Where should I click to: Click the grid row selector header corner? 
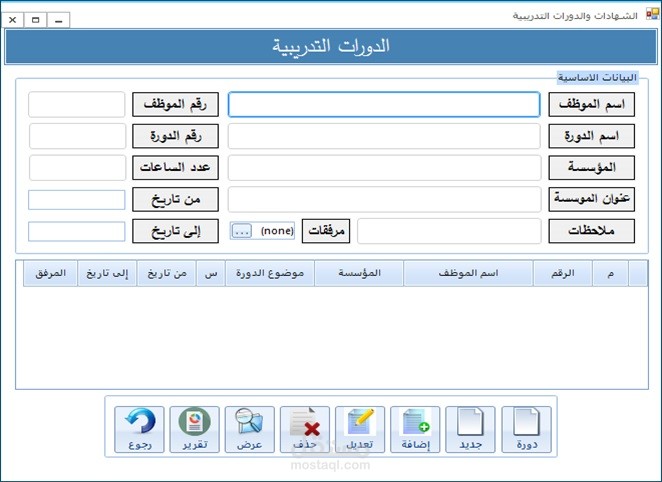pyautogui.click(x=638, y=273)
